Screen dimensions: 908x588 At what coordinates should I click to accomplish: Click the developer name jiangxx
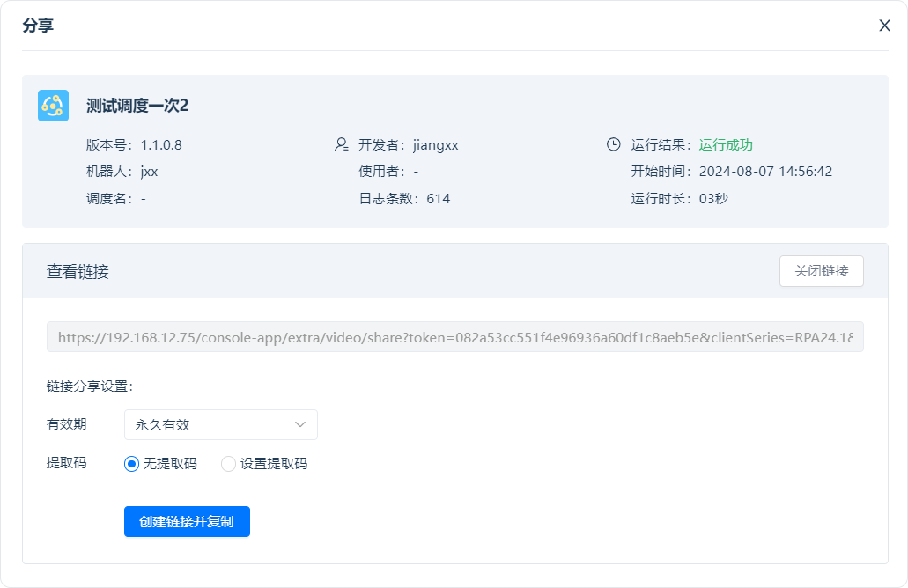click(435, 145)
